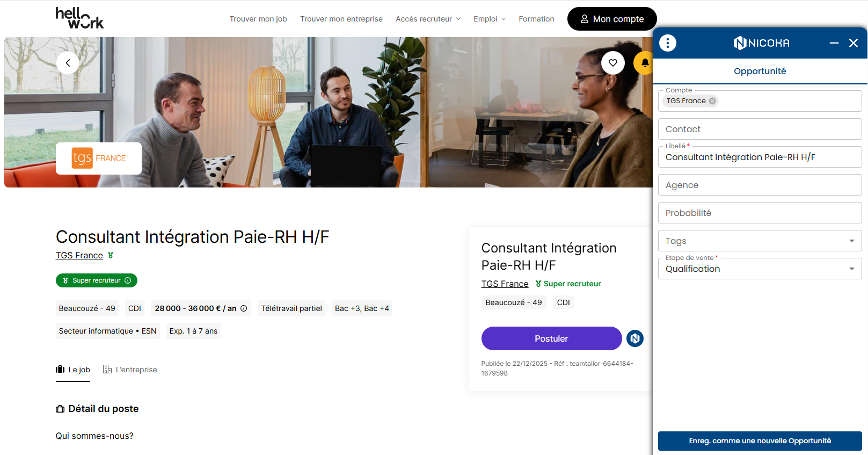Click the Contact input field
868x455 pixels.
pyautogui.click(x=760, y=129)
